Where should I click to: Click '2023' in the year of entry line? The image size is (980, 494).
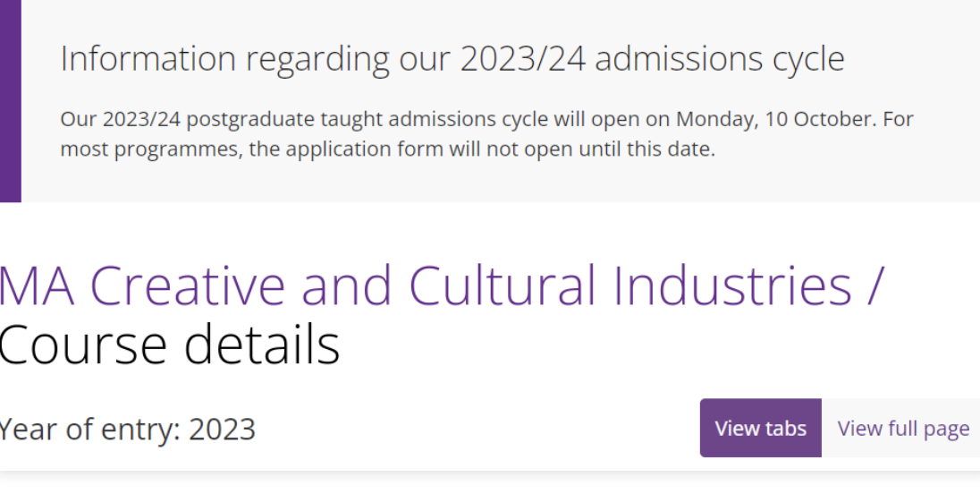tap(222, 430)
